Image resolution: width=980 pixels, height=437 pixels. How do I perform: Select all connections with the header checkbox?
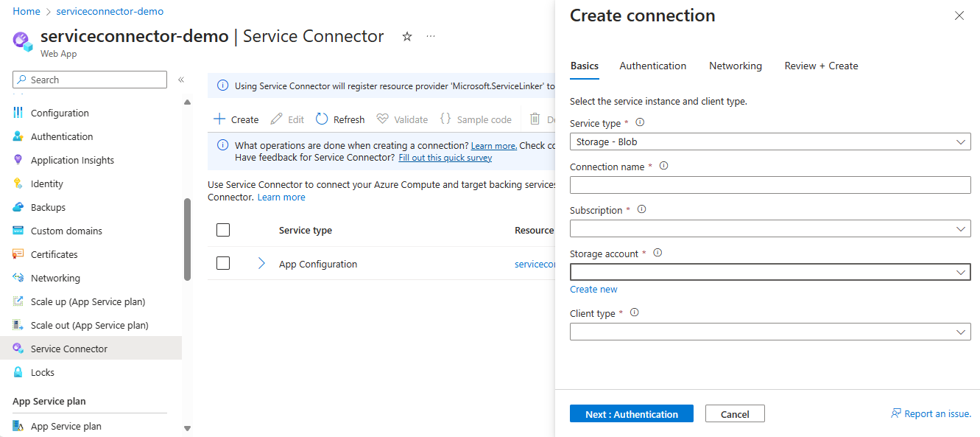223,229
